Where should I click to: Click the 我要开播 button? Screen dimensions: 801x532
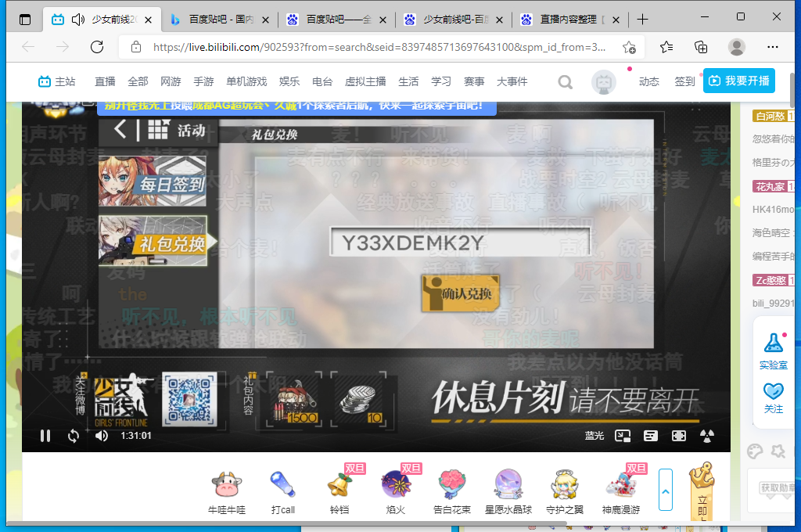[738, 81]
